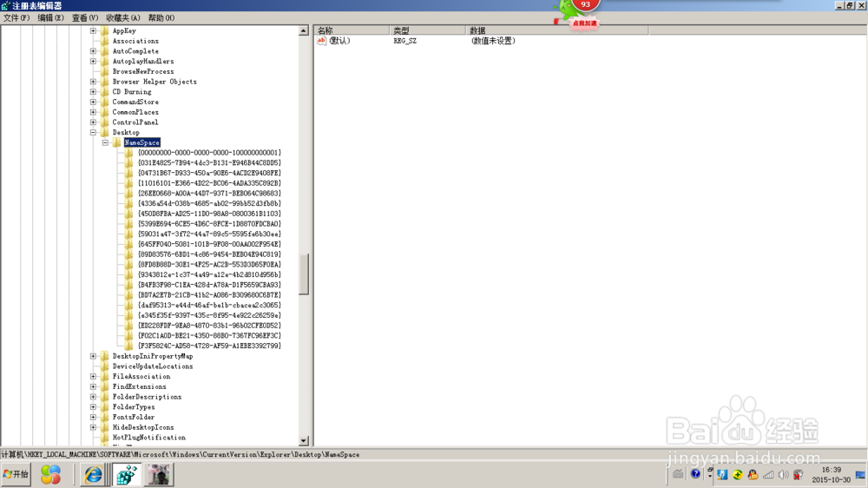Open the 帮助(H) menu

tap(161, 17)
